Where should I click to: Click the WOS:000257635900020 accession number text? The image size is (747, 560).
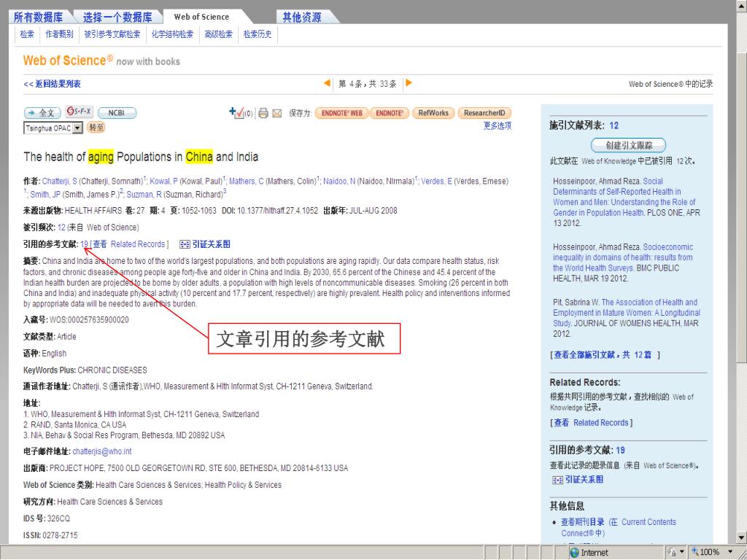89,320
